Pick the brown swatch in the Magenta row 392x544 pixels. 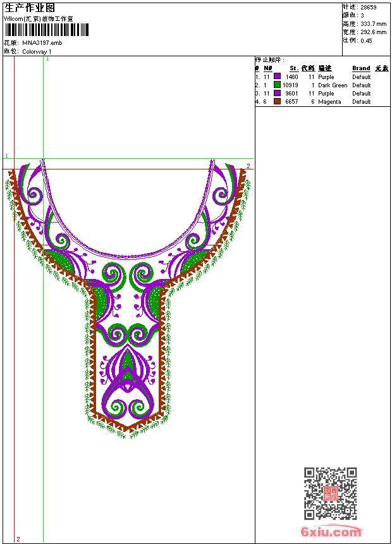(x=277, y=101)
